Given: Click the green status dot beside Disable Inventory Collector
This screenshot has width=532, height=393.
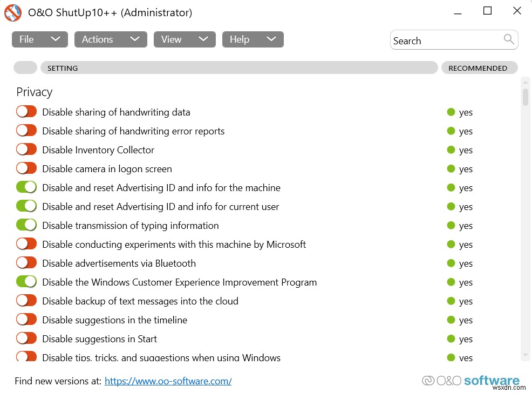Looking at the screenshot, I should (x=451, y=150).
